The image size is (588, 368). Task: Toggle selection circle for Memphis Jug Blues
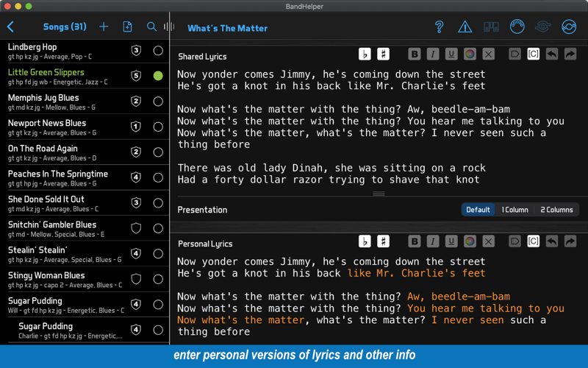click(x=158, y=102)
